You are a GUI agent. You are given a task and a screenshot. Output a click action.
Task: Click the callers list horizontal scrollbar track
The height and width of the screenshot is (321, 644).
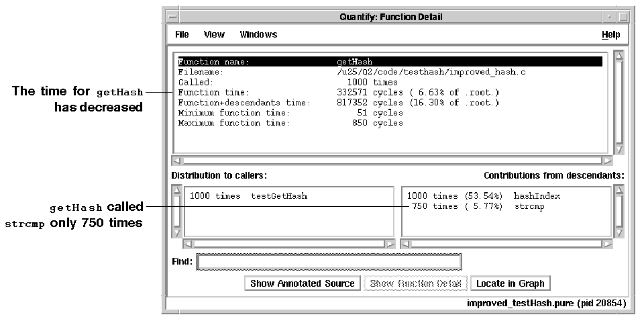tap(289, 244)
